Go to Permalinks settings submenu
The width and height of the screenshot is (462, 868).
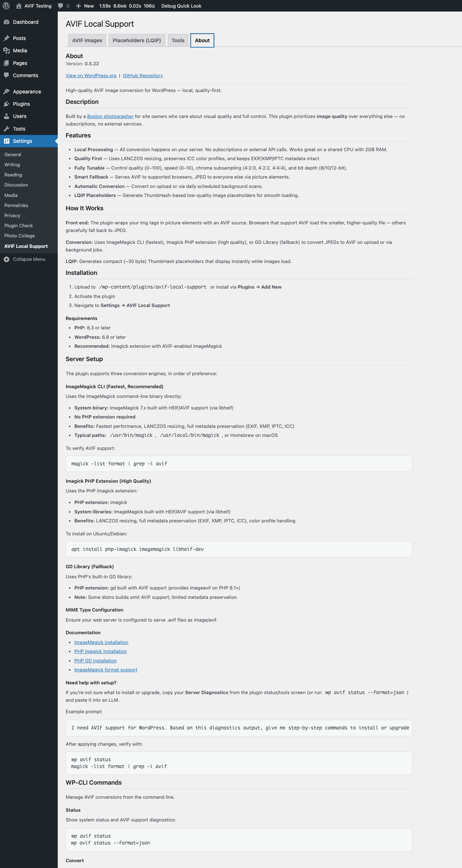point(16,205)
